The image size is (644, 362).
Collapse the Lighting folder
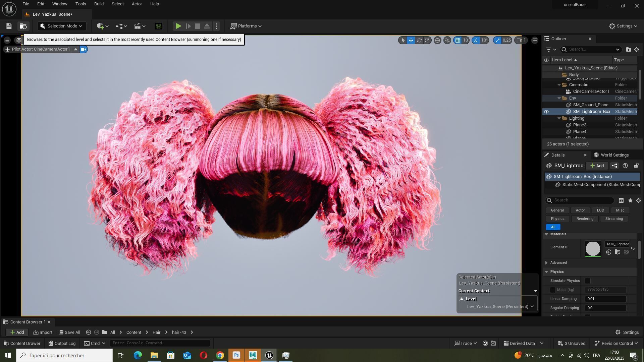(x=559, y=118)
